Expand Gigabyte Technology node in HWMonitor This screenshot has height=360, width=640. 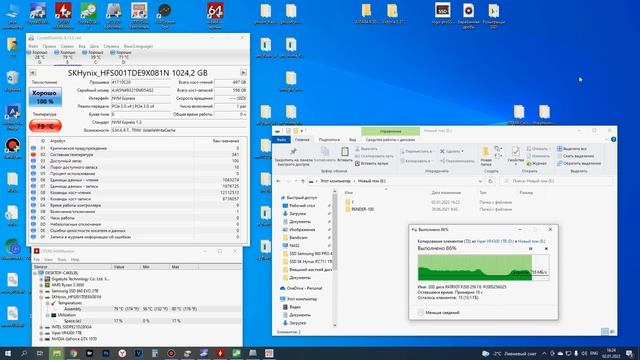(x=41, y=279)
